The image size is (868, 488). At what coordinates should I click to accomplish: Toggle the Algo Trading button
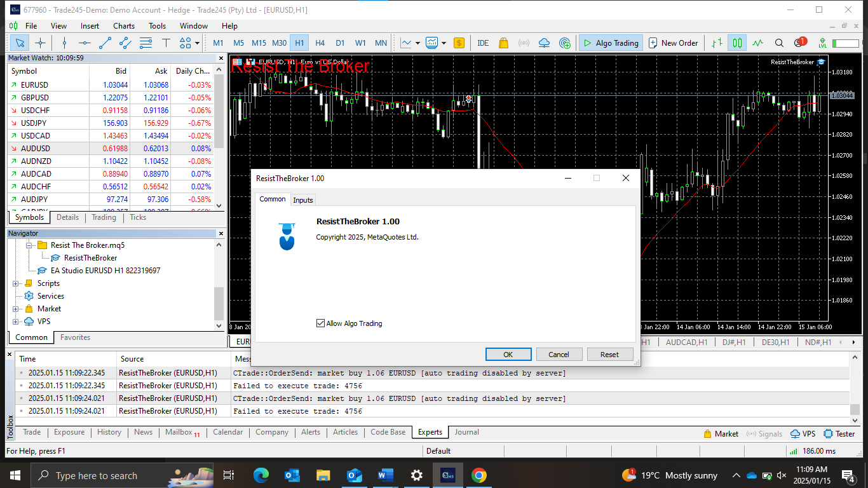611,43
